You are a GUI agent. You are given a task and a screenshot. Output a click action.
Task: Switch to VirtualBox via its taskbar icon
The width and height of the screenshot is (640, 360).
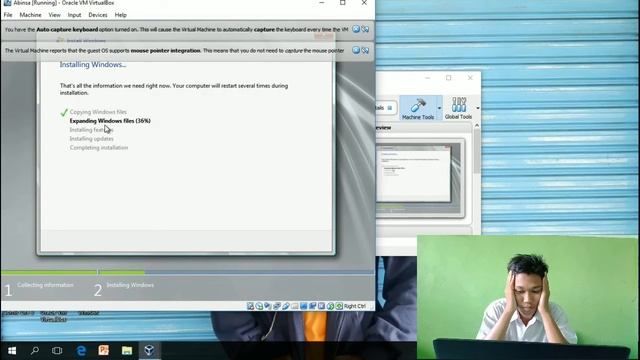[149, 351]
